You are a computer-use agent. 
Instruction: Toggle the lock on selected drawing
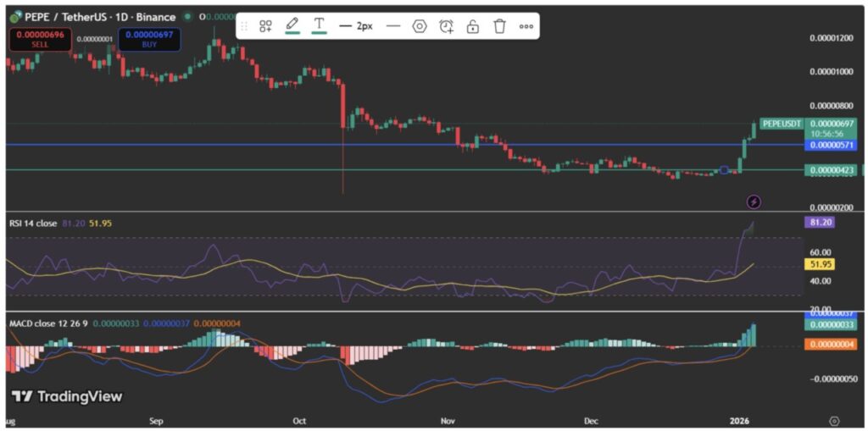[x=473, y=26]
